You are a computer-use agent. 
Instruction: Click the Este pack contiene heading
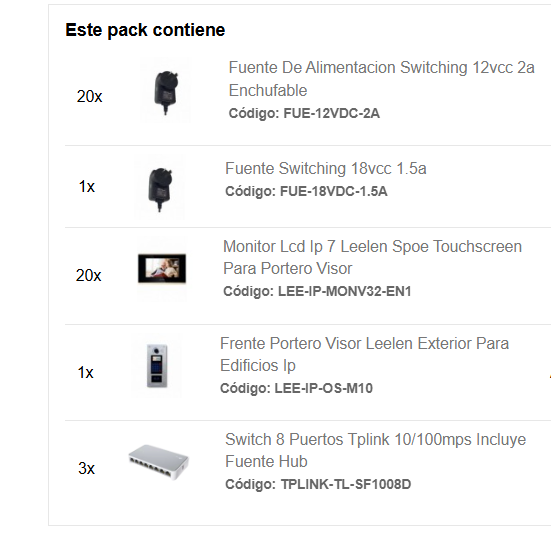click(x=145, y=30)
